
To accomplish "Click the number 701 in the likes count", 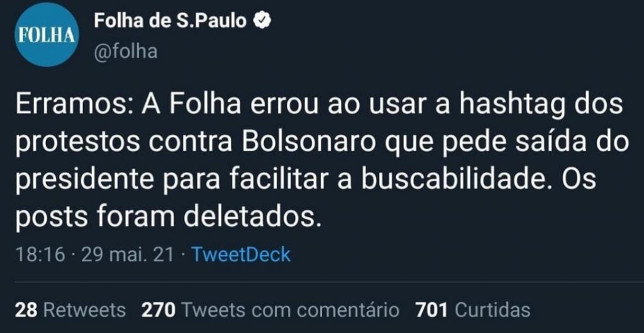I will click(x=431, y=310).
